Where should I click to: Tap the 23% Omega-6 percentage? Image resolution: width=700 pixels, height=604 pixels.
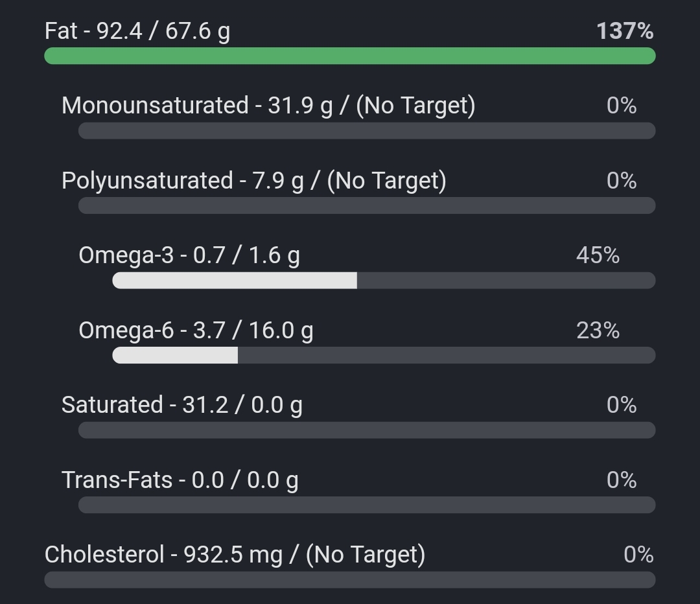click(x=598, y=331)
